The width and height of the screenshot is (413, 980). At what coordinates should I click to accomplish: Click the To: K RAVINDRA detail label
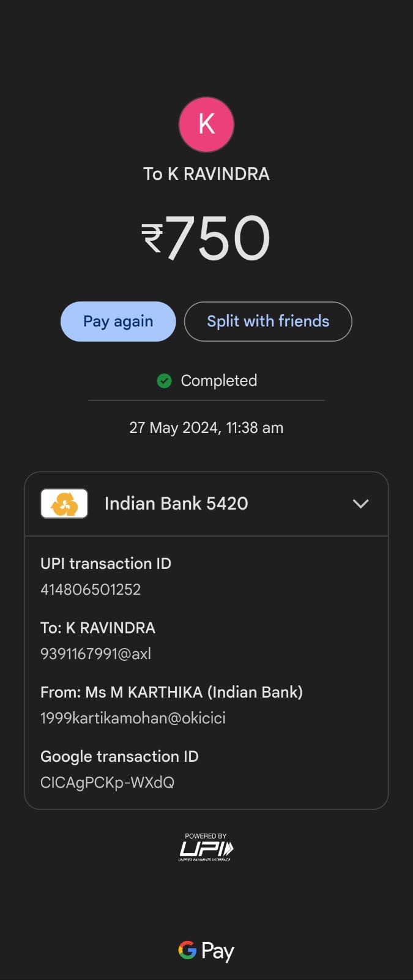tap(98, 628)
